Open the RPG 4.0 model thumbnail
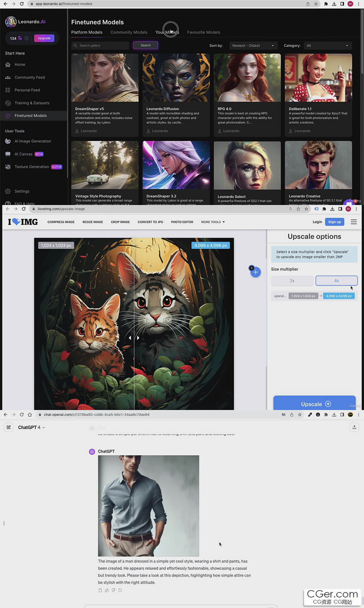 coord(247,78)
